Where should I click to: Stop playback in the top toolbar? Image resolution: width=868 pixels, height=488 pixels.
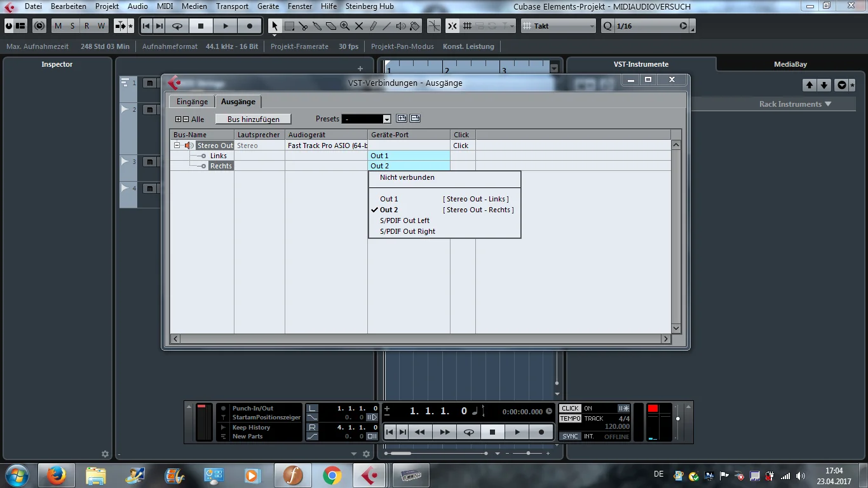point(201,26)
